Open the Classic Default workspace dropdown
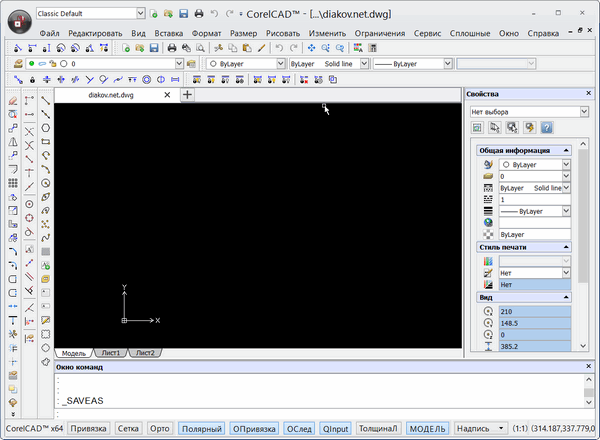 (x=139, y=14)
